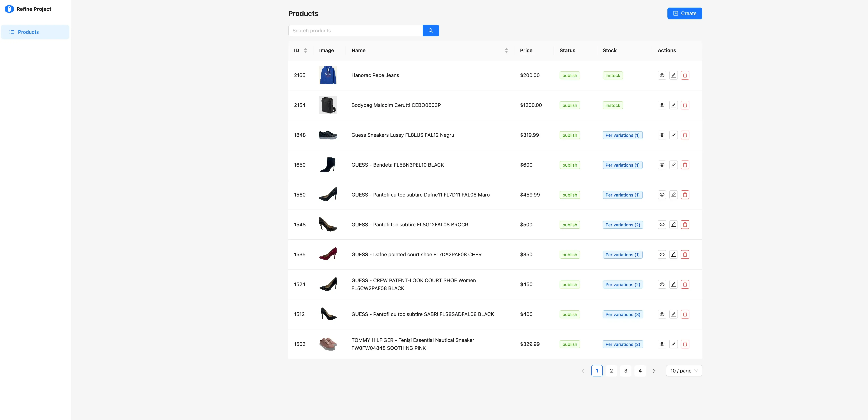The width and height of the screenshot is (868, 420).
Task: Select Products in the sidebar menu
Action: click(x=28, y=32)
